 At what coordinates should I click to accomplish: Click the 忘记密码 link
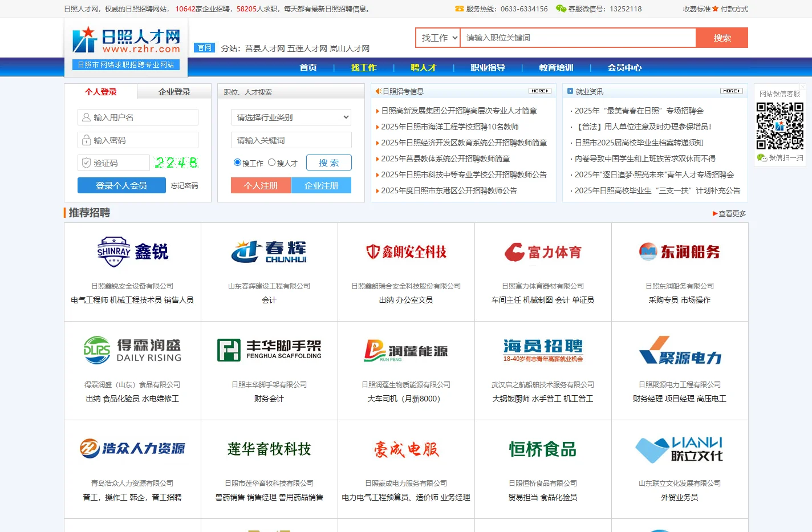184,186
